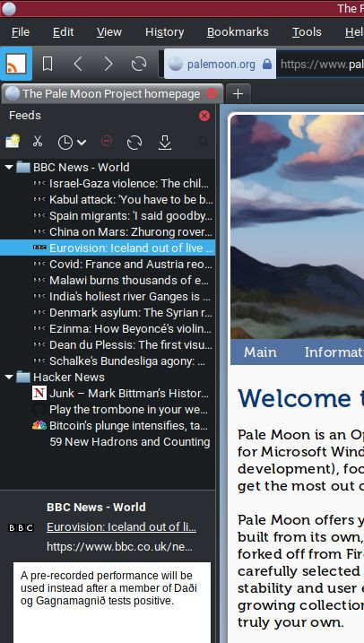Collapse the Hacker News folder
The height and width of the screenshot is (643, 364).
tap(9, 378)
